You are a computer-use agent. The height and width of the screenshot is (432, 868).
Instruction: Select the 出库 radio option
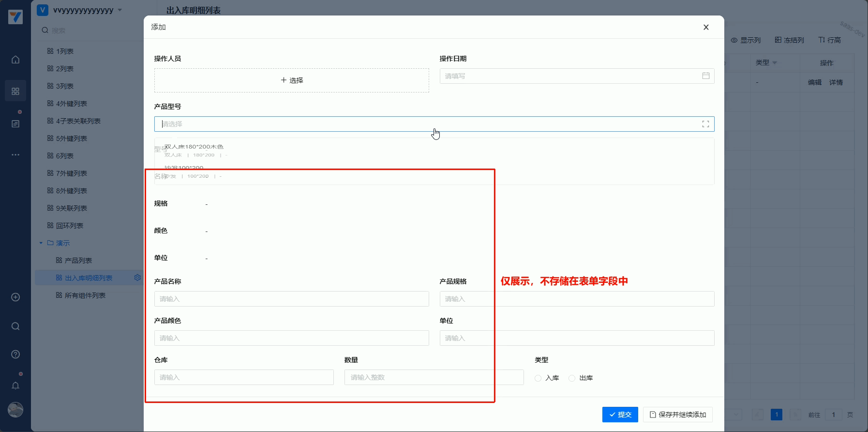[572, 378]
